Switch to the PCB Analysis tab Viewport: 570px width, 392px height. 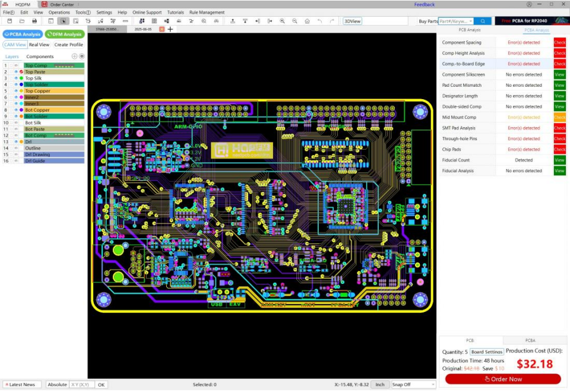tap(470, 30)
